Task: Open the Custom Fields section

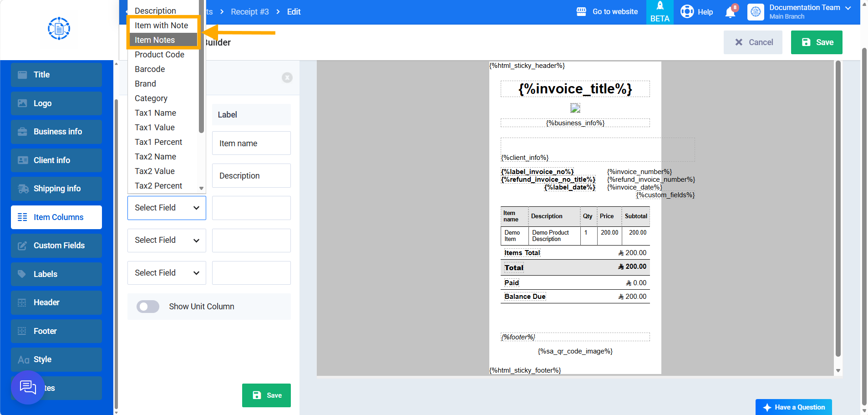Action: coord(56,246)
